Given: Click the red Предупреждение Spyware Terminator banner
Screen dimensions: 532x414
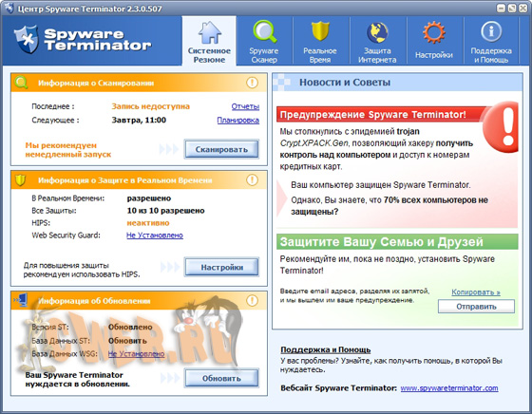Looking at the screenshot, I should (x=380, y=114).
